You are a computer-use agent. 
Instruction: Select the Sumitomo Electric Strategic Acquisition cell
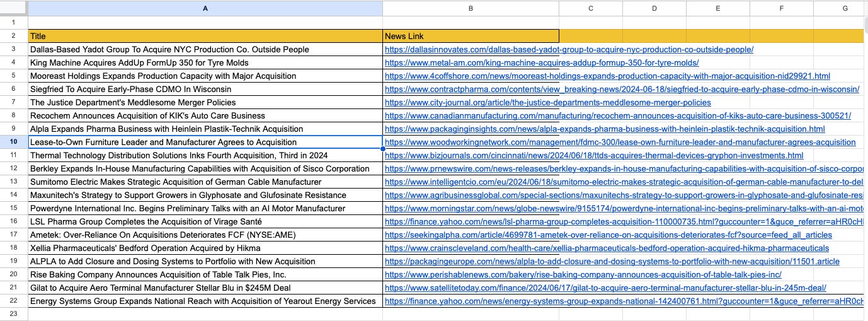click(x=205, y=182)
